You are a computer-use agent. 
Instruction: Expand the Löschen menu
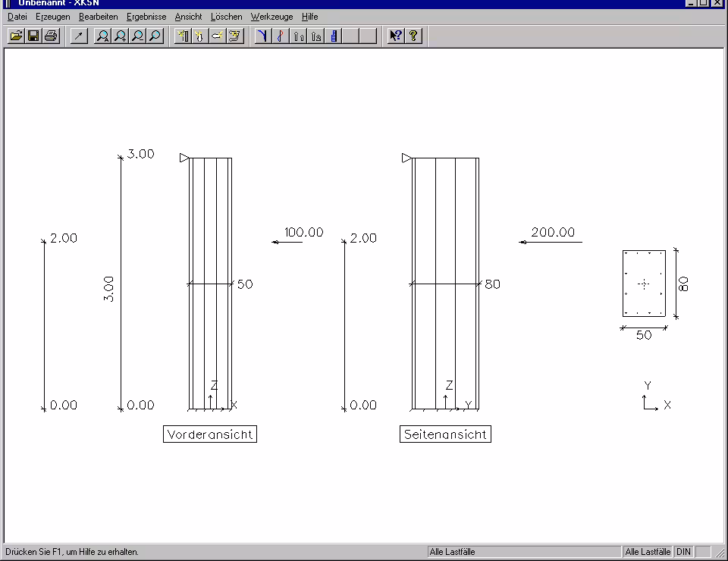point(226,17)
